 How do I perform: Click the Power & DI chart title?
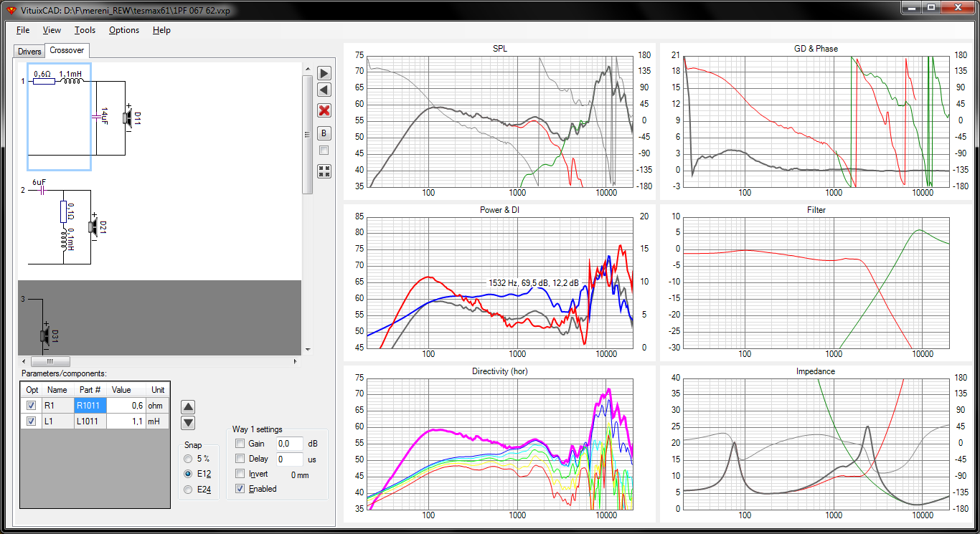tap(499, 210)
